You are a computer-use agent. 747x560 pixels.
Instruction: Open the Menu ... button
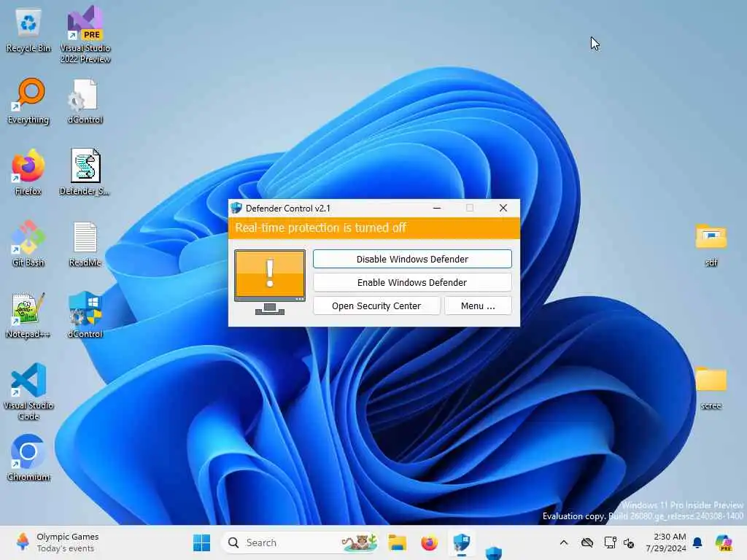tap(478, 306)
